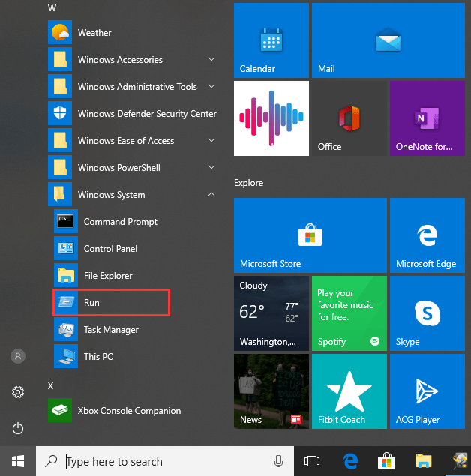Screen dimensions: 471x476
Task: Click in the Type here to search box
Action: (165, 461)
